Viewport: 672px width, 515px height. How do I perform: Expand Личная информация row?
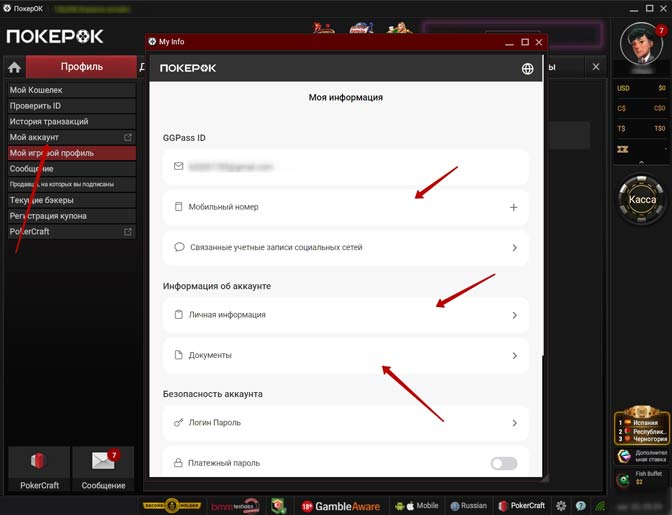click(345, 315)
